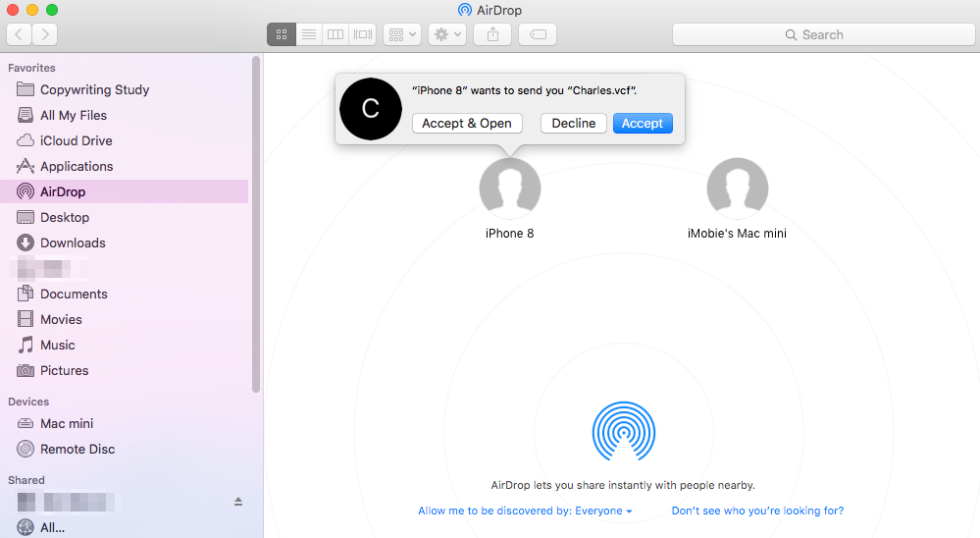Accept the Charles.vcf AirDrop transfer
This screenshot has width=980, height=538.
(643, 124)
